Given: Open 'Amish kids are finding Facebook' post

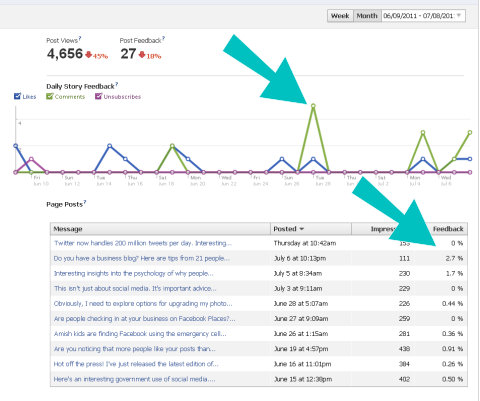Looking at the screenshot, I should tap(140, 334).
